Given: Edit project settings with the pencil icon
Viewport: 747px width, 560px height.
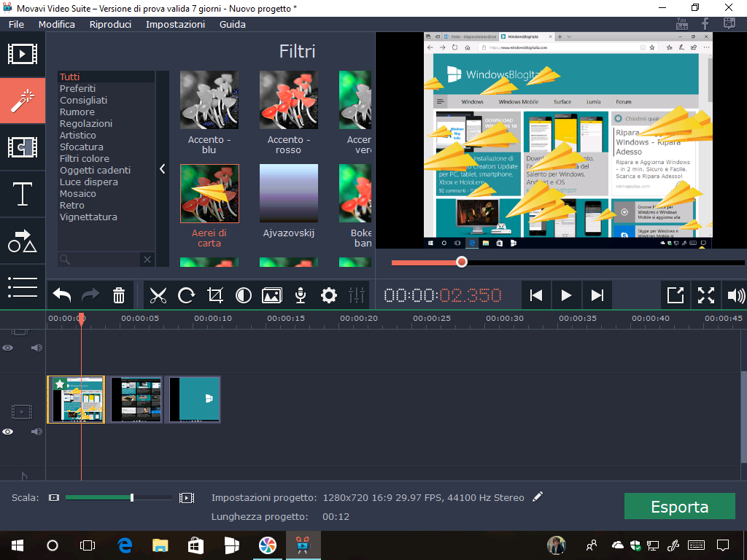Looking at the screenshot, I should pos(538,497).
